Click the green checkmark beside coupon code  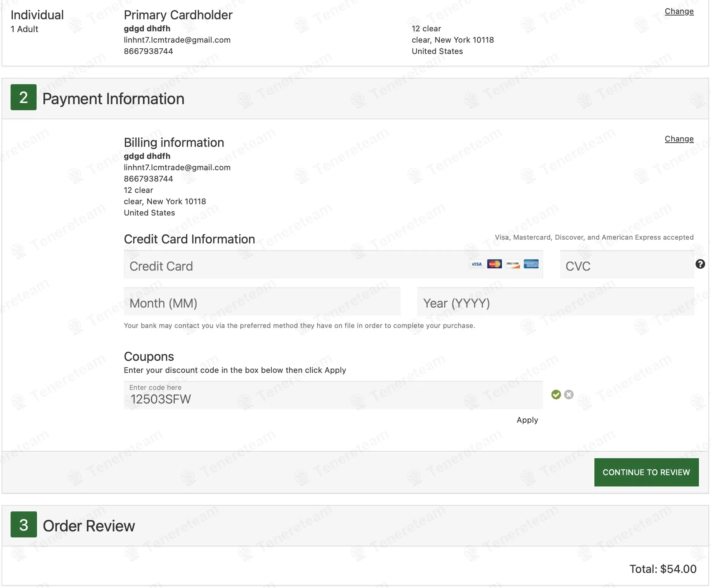556,395
